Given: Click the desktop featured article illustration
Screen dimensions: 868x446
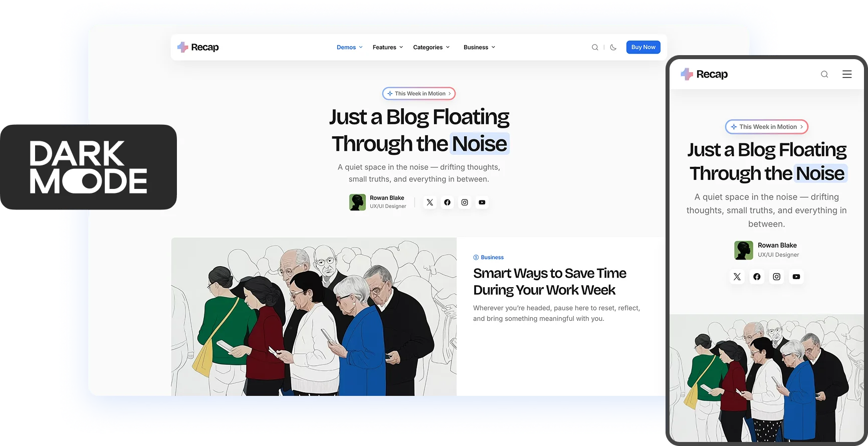Looking at the screenshot, I should point(314,317).
